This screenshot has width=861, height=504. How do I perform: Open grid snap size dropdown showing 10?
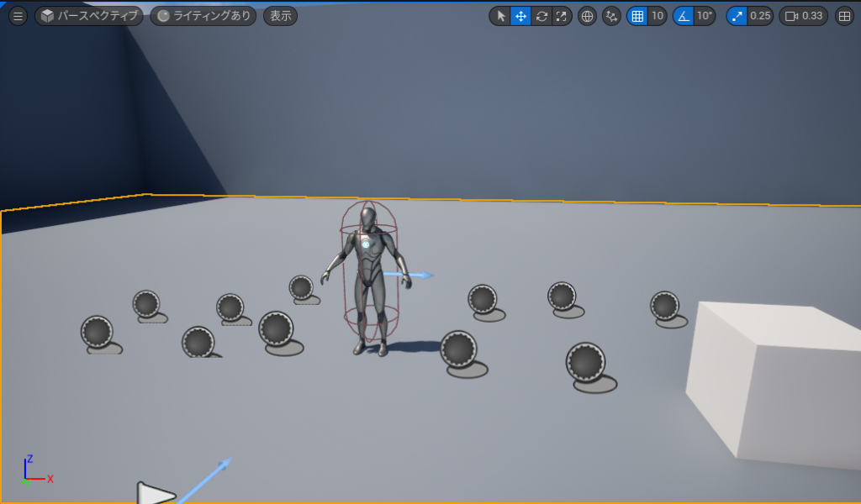658,16
